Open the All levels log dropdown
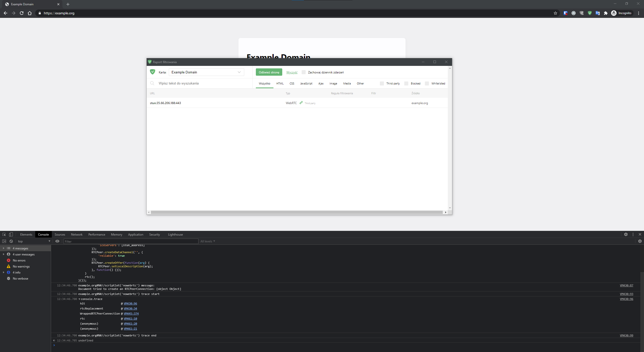644x352 pixels. [208, 241]
